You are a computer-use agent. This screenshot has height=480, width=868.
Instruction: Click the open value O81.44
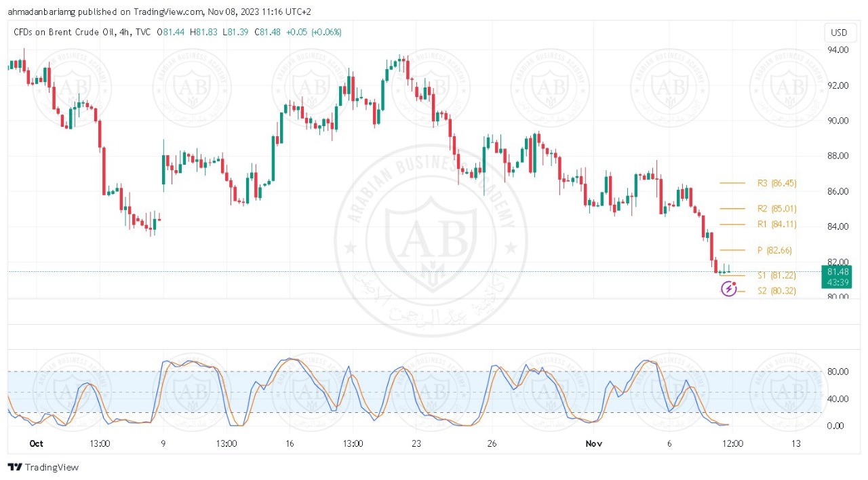coord(172,32)
